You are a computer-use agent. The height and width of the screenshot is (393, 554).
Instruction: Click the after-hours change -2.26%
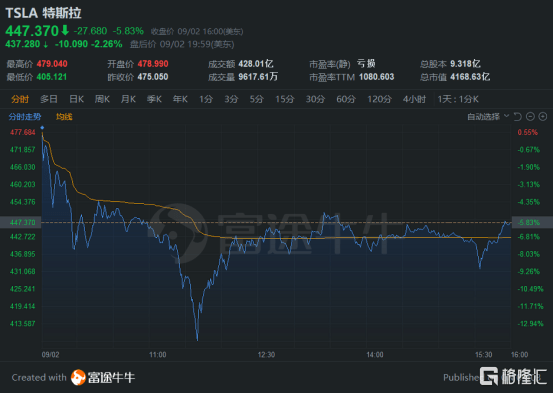coord(107,44)
